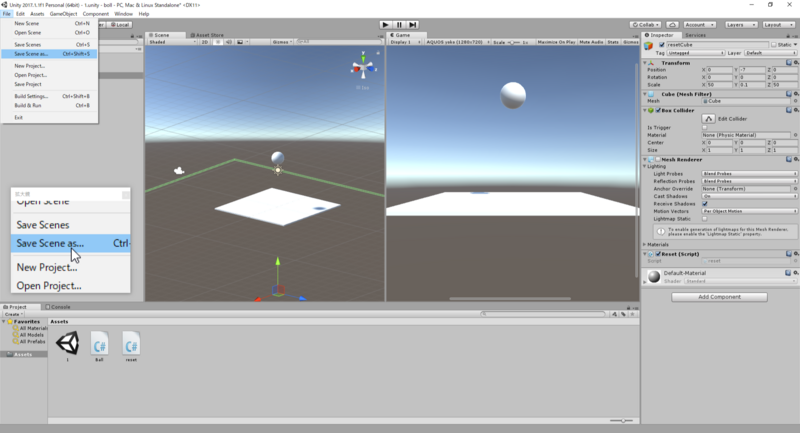Open the Layers dropdown in toolbar
The height and width of the screenshot is (433, 800).
point(740,24)
